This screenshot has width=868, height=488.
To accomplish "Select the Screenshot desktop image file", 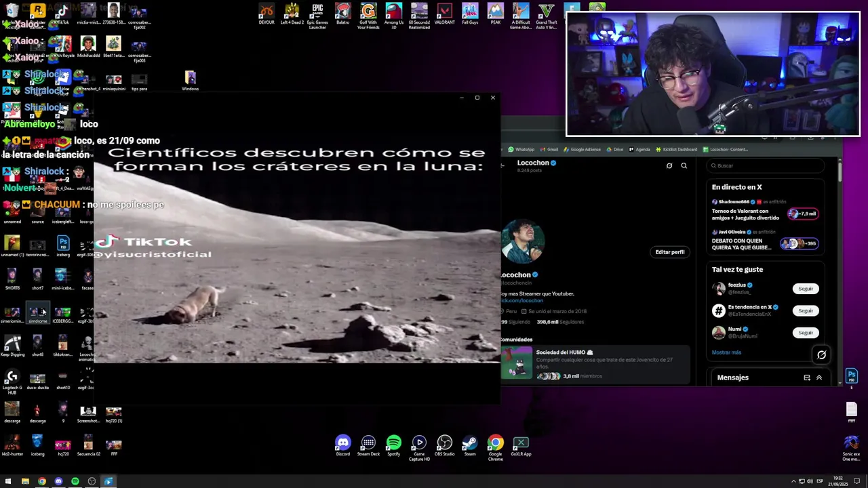I will click(88, 413).
